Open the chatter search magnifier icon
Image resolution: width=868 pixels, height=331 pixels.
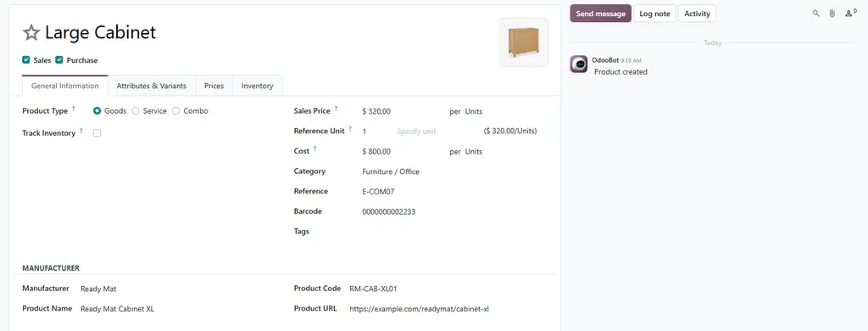tap(815, 14)
